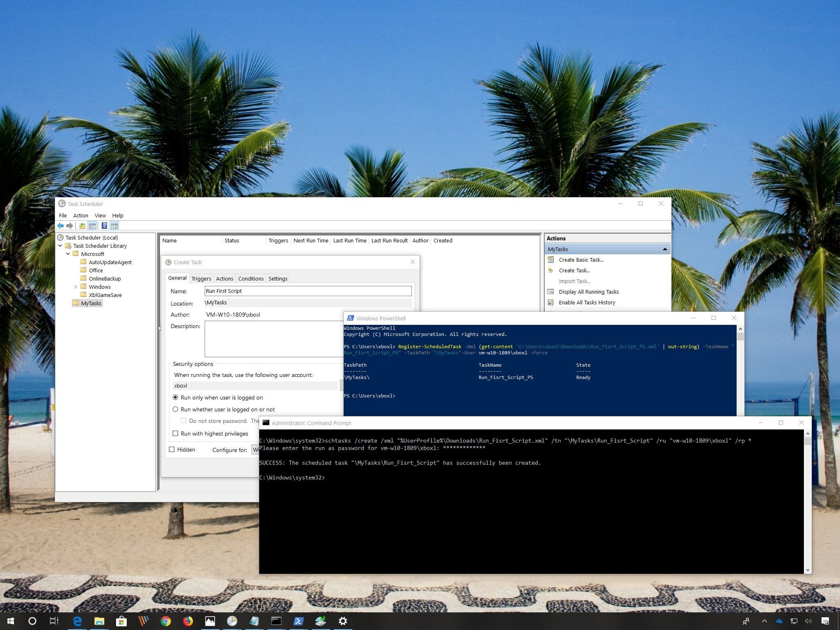Click the Back arrow in Task Scheduler toolbar
The width and height of the screenshot is (840, 630).
(x=60, y=226)
